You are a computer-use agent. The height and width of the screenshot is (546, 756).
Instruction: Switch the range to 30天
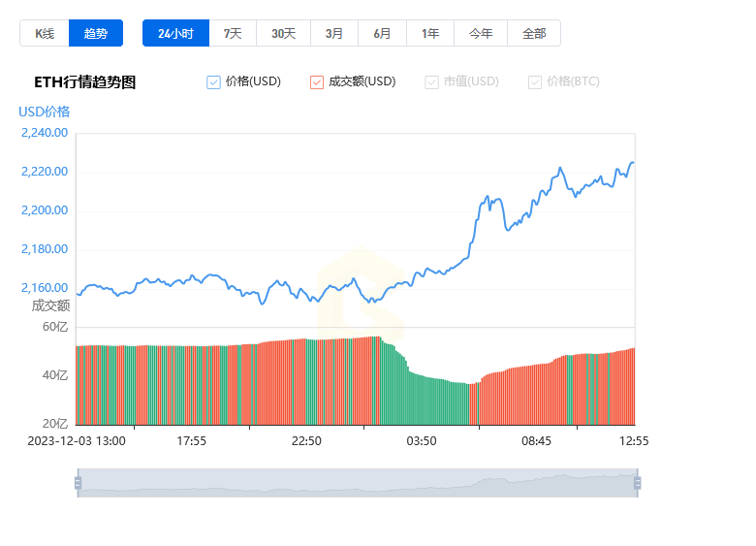click(283, 33)
